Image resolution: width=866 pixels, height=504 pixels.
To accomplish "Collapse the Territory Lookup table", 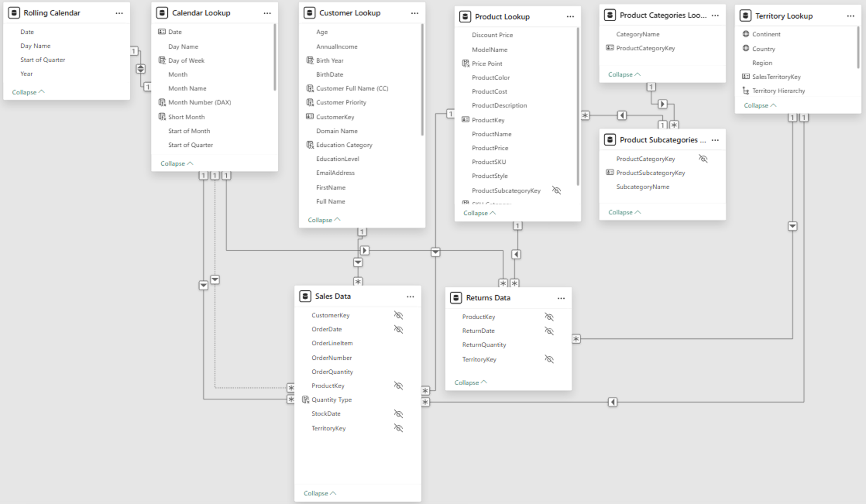I will tap(760, 105).
